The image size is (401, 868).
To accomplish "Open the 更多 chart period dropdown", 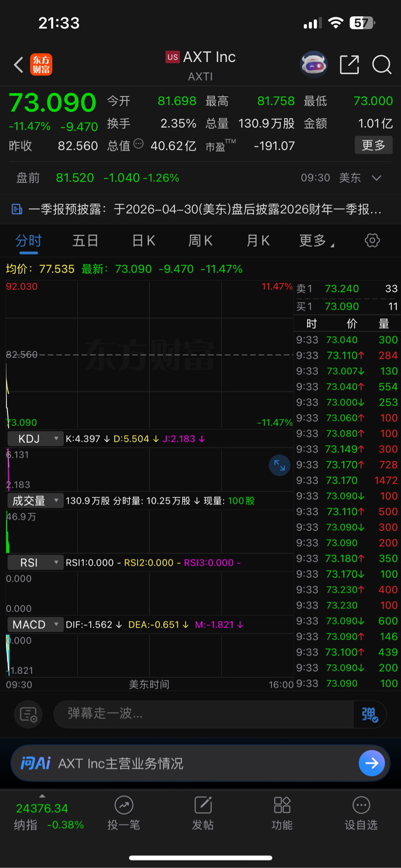I will 316,240.
